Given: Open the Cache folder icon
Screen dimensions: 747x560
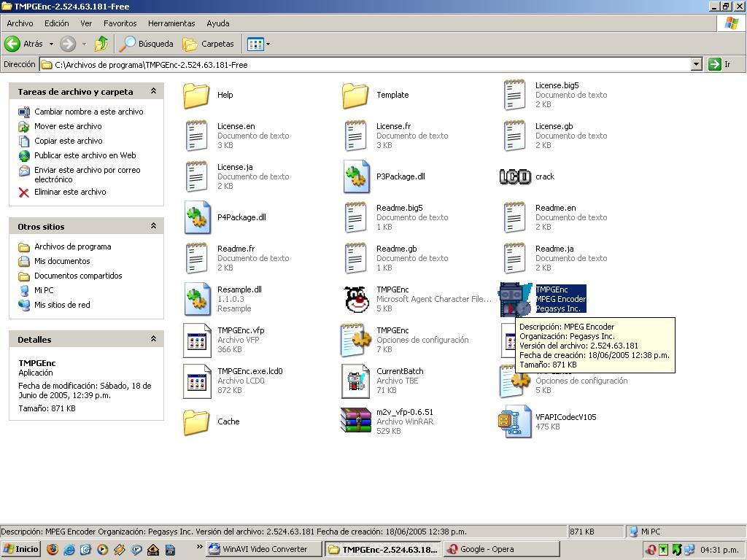Looking at the screenshot, I should (x=196, y=422).
